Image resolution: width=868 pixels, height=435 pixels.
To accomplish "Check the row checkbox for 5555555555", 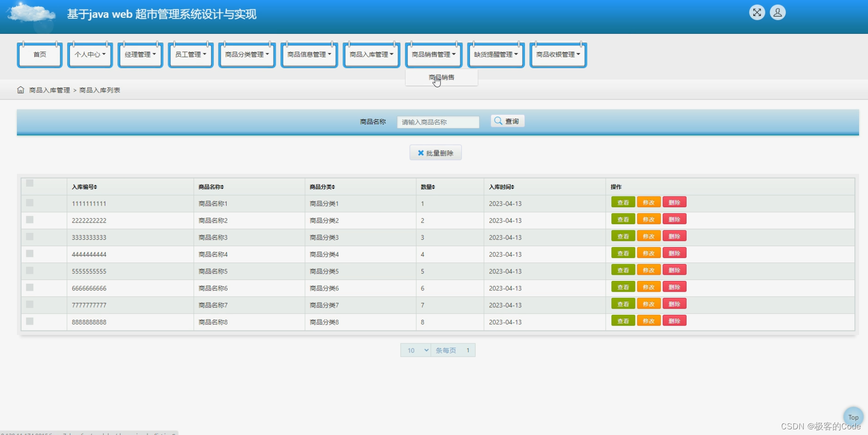I will click(30, 271).
